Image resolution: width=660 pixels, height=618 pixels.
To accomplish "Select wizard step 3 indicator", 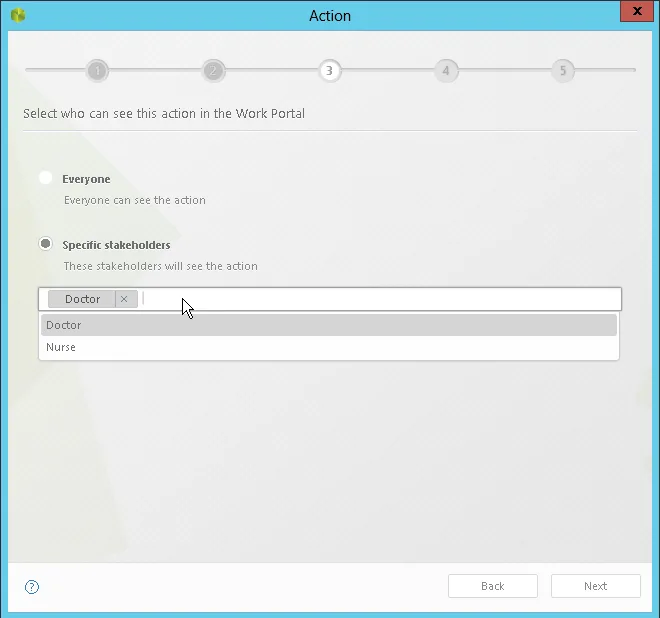I will click(330, 70).
